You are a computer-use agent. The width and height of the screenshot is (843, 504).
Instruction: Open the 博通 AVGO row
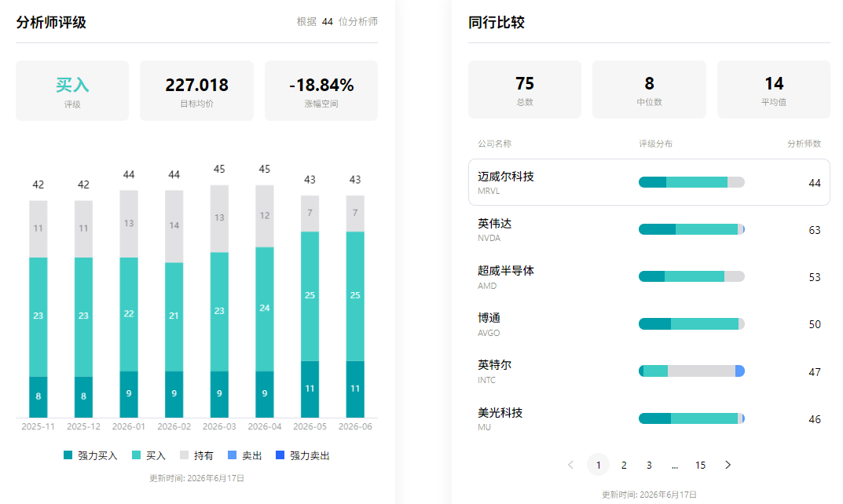point(649,324)
